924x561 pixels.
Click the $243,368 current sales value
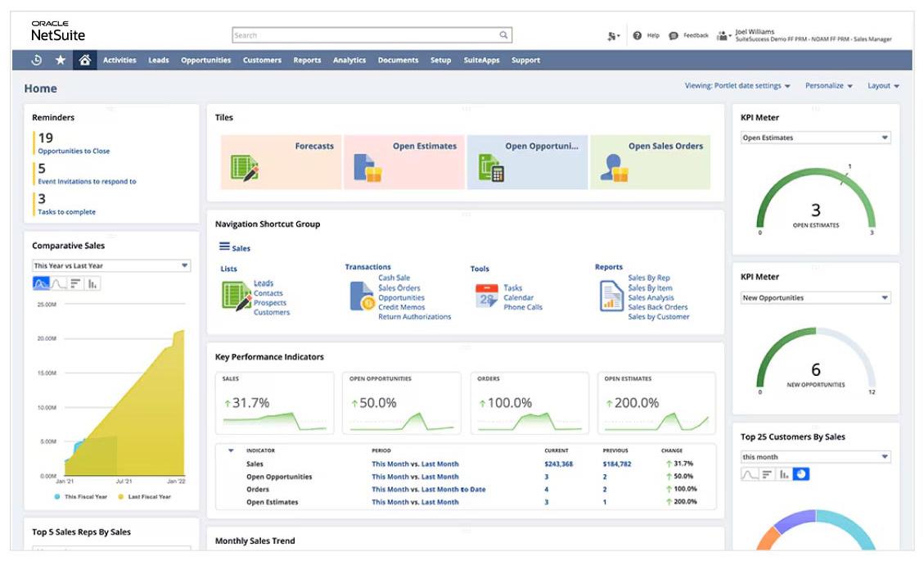(x=559, y=464)
